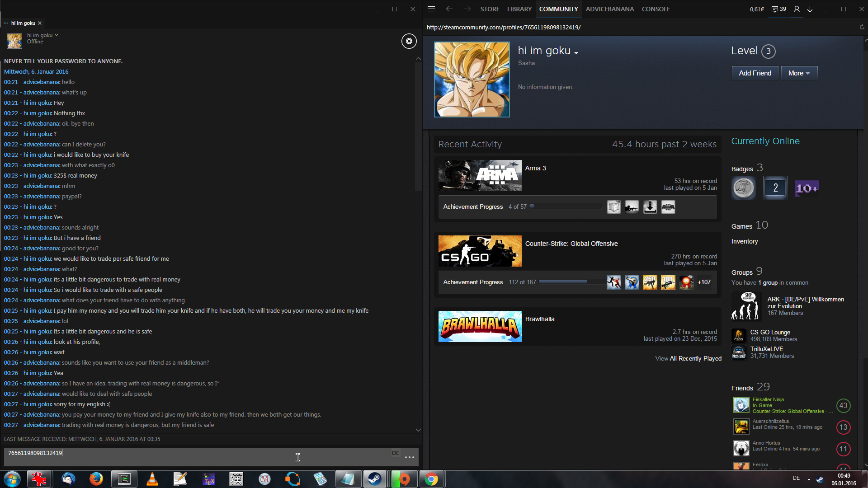The height and width of the screenshot is (488, 868).
Task: Open the More dropdown on the profile
Action: (799, 73)
